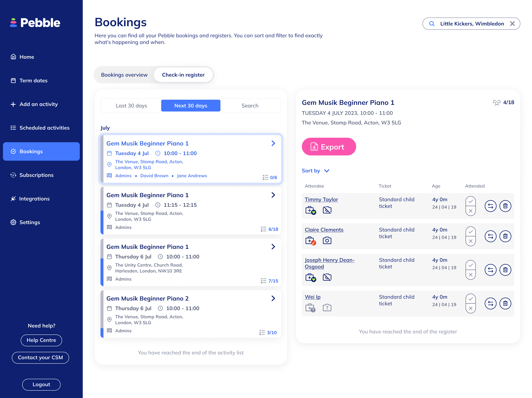Switch to Bookings overview tab
Image resolution: width=532 pixels, height=398 pixels.
pos(124,75)
